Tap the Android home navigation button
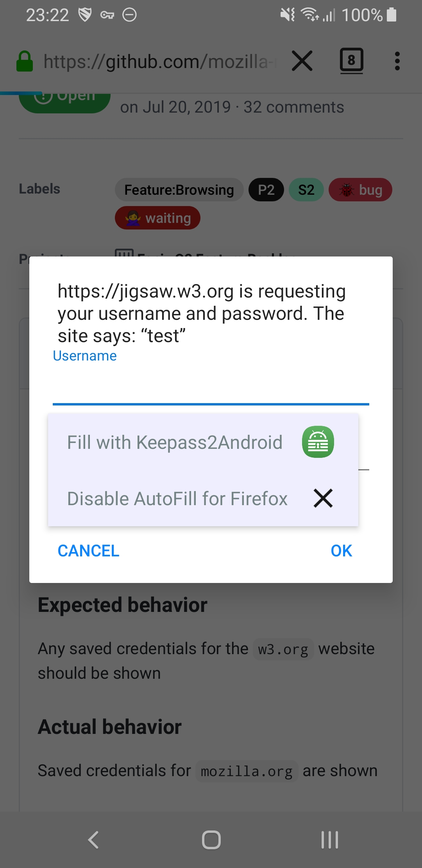This screenshot has height=868, width=422. (211, 839)
